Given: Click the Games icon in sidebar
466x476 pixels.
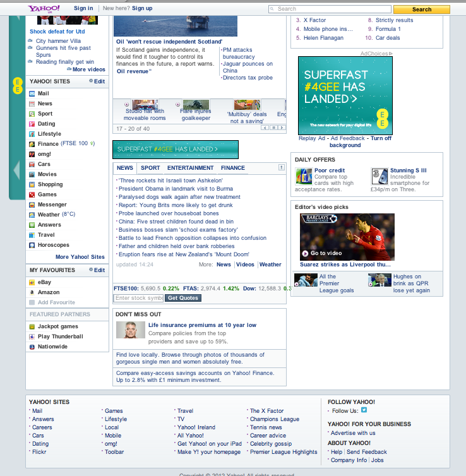Looking at the screenshot, I should pyautogui.click(x=32, y=194).
